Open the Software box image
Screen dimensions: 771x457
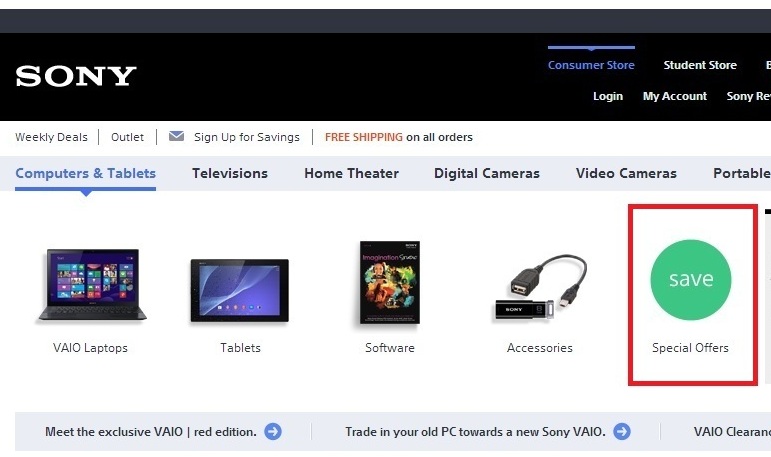389,282
